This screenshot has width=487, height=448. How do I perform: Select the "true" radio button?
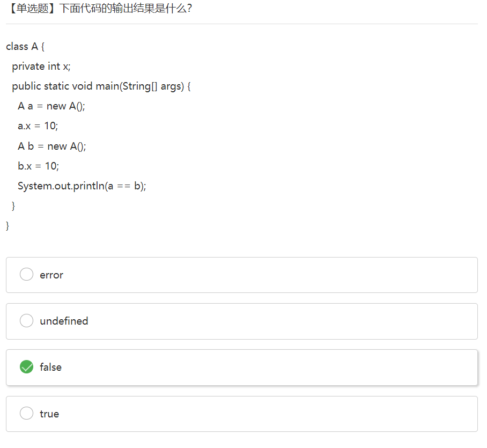[26, 414]
